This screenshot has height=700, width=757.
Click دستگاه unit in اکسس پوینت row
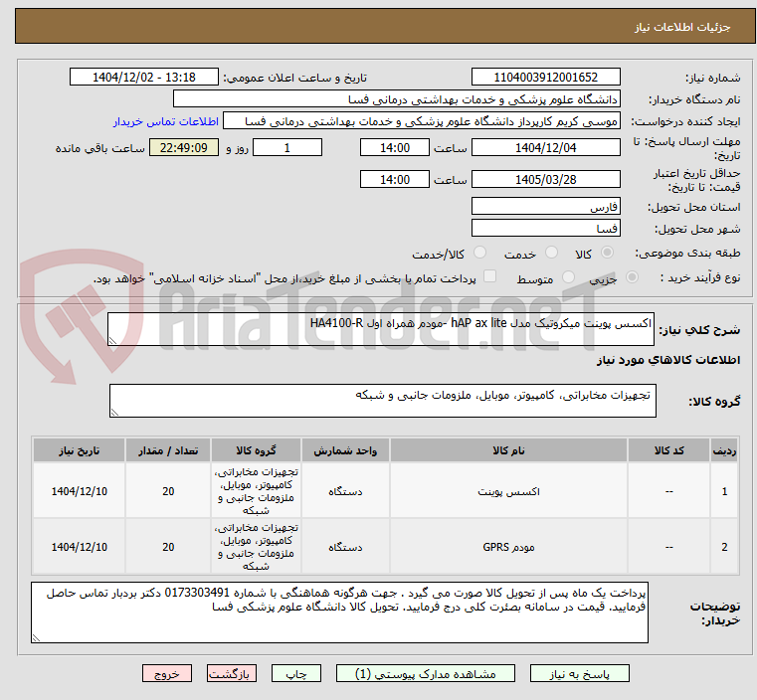[x=345, y=491]
